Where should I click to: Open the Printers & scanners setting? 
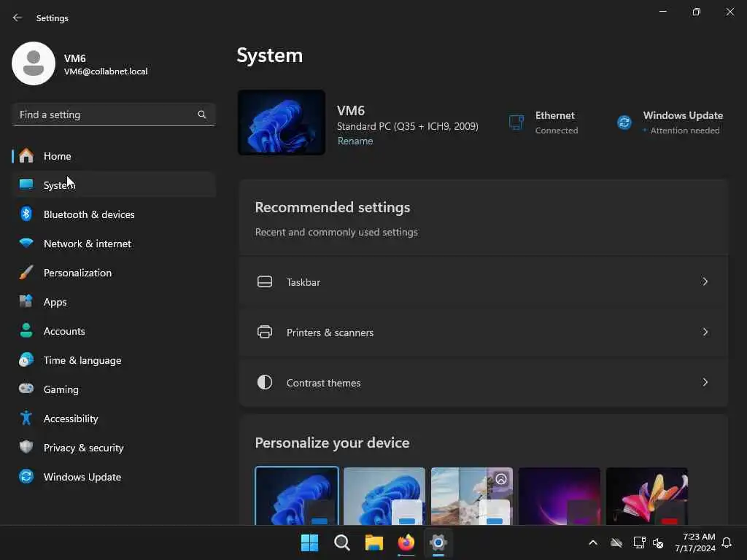point(484,332)
